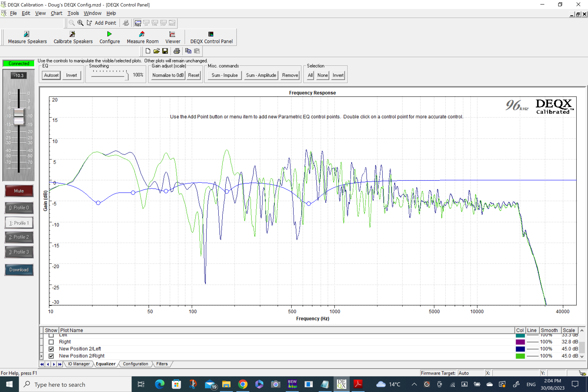Click the navy swatch for New Position 2/Left
The width and height of the screenshot is (588, 392).
coord(520,349)
